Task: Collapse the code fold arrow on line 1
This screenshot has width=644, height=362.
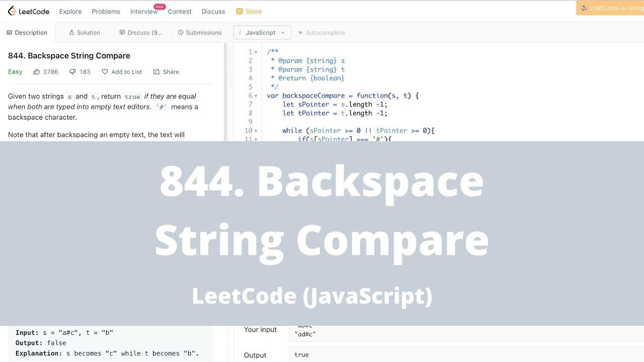Action: pos(256,52)
